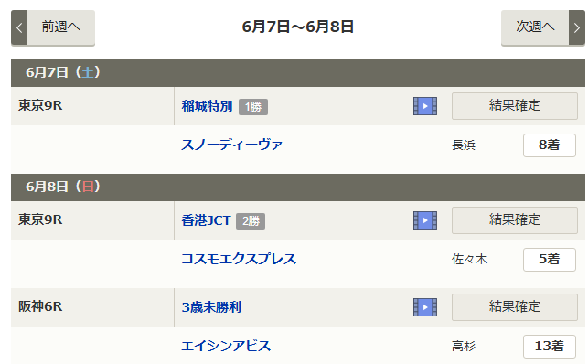Screen dimensions: 588x364
Task: Go to previous week with 前週へ
Action: (x=60, y=27)
